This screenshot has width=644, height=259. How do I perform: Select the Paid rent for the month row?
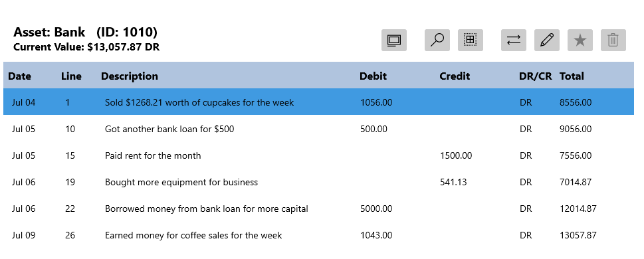coord(319,155)
